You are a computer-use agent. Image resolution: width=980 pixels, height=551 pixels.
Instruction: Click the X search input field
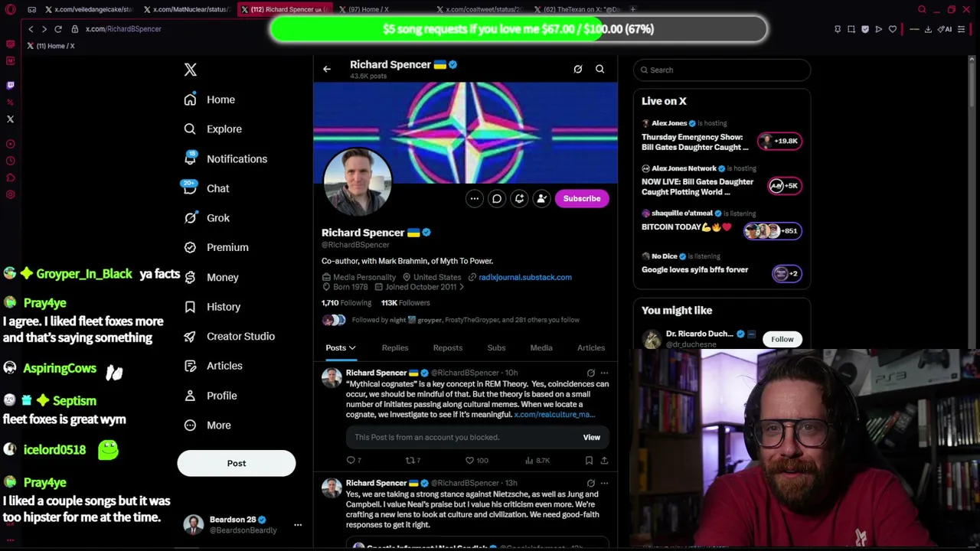pyautogui.click(x=722, y=70)
